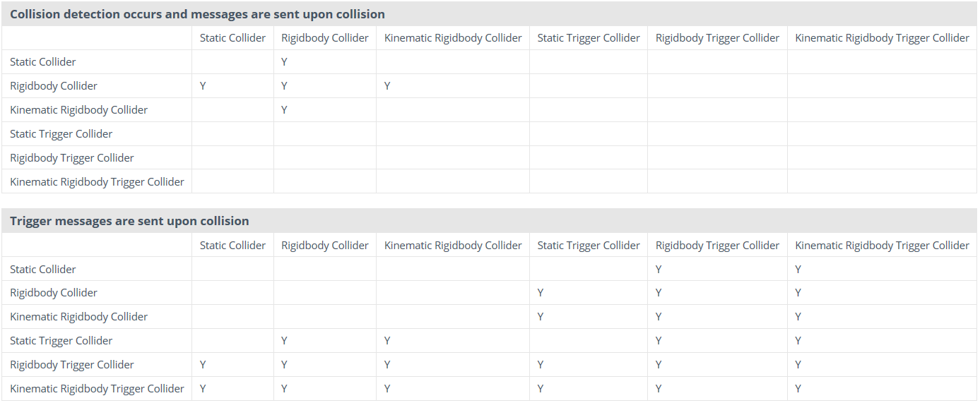Click bottom table Y: Rigidbody Collider row, Static Trigger column
Image resolution: width=980 pixels, height=403 pixels.
541,293
